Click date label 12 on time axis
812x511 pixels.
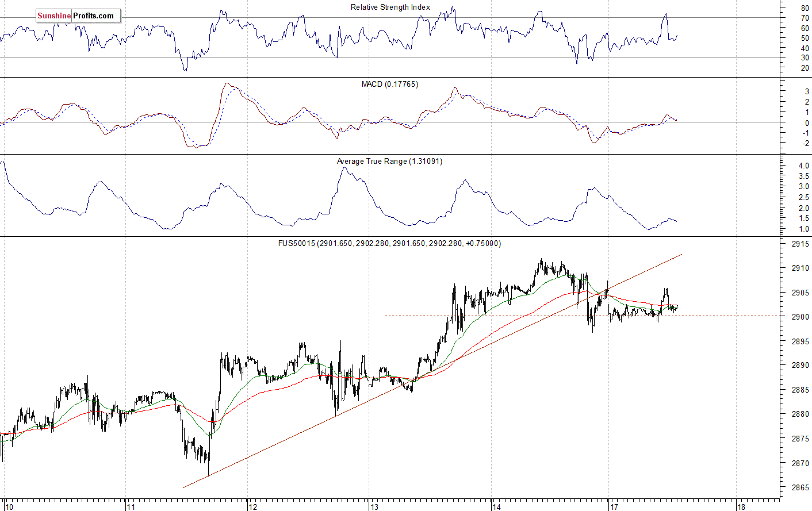(253, 507)
